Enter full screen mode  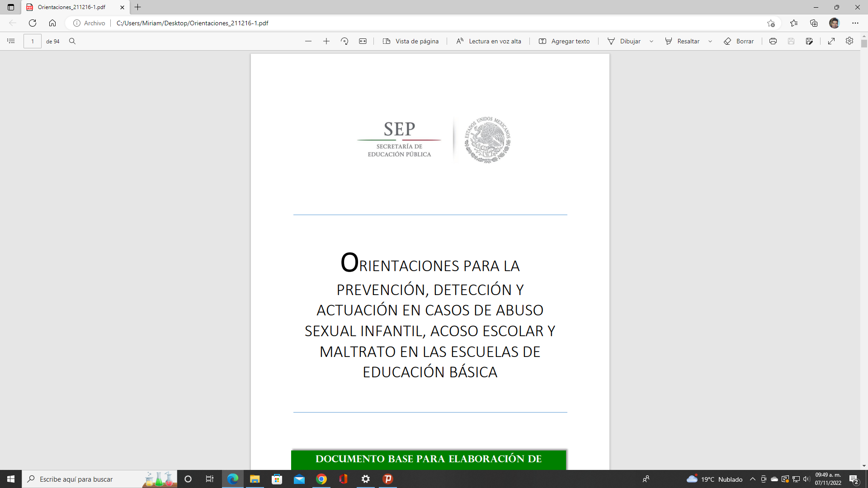[x=831, y=41]
